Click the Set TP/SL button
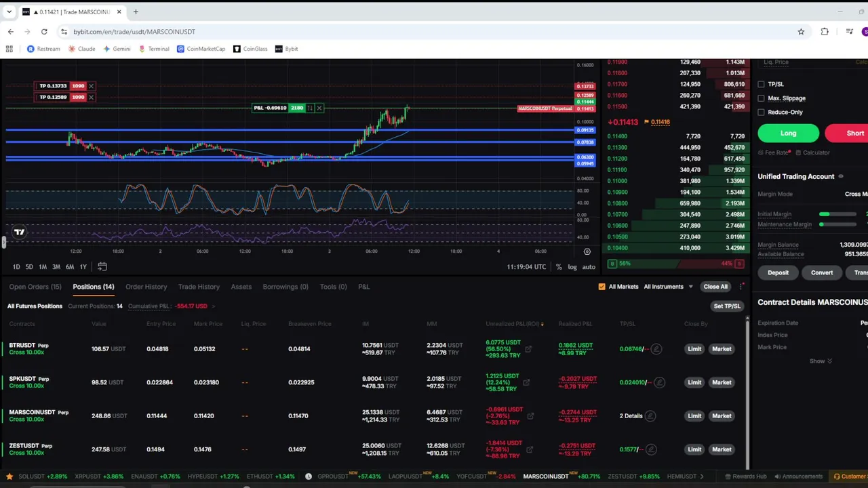The image size is (868, 488). click(x=727, y=306)
